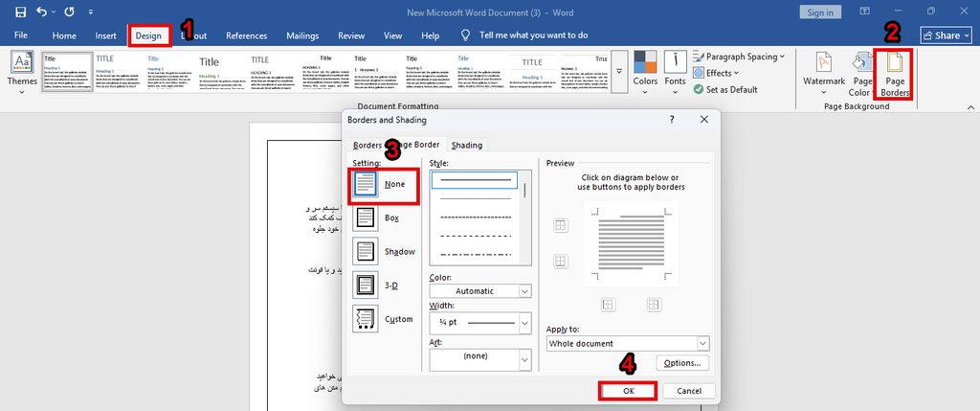Viewport: 980px width, 411px height.
Task: Select the None border setting
Action: [x=384, y=185]
